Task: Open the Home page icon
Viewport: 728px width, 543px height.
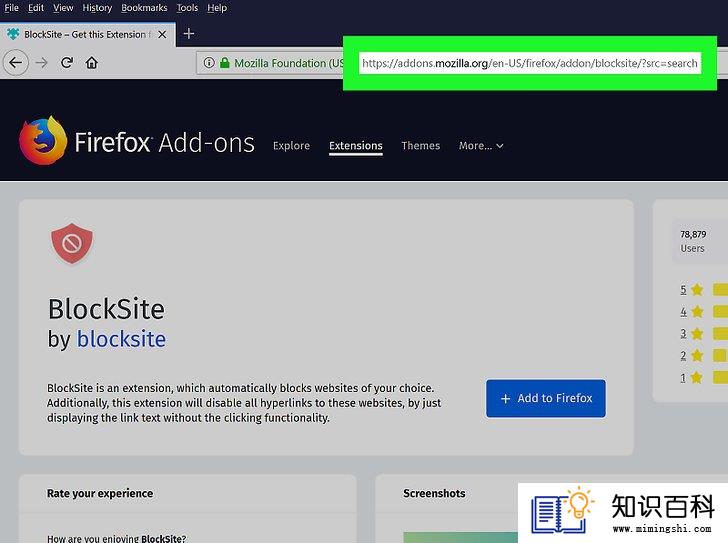Action: point(91,63)
